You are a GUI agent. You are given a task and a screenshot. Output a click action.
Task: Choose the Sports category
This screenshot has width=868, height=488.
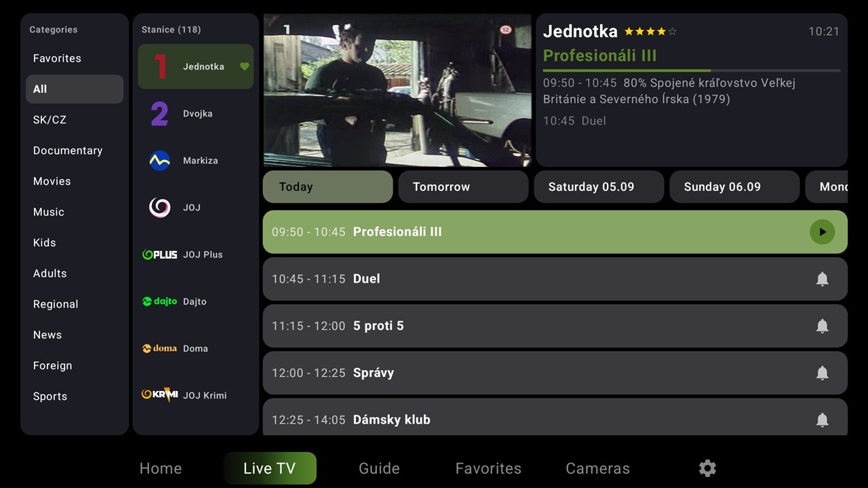pos(75,396)
